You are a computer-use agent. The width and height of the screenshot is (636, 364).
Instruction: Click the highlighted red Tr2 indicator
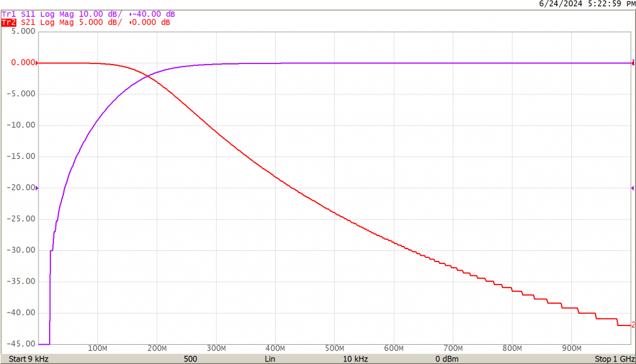pos(8,22)
